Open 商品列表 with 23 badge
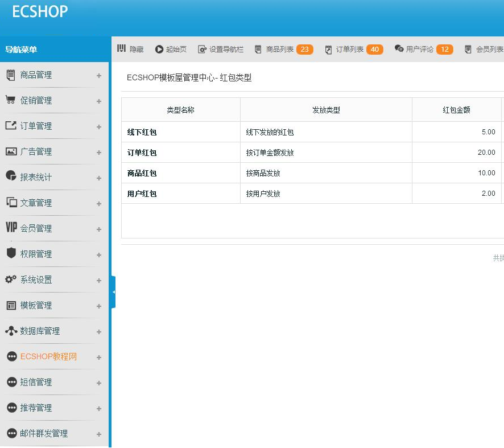 pyautogui.click(x=284, y=49)
